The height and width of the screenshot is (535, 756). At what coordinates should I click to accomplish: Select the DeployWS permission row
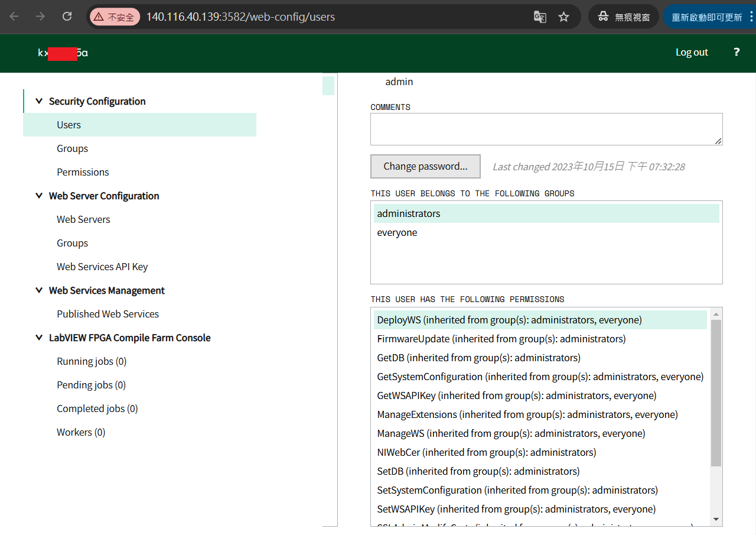tap(540, 320)
